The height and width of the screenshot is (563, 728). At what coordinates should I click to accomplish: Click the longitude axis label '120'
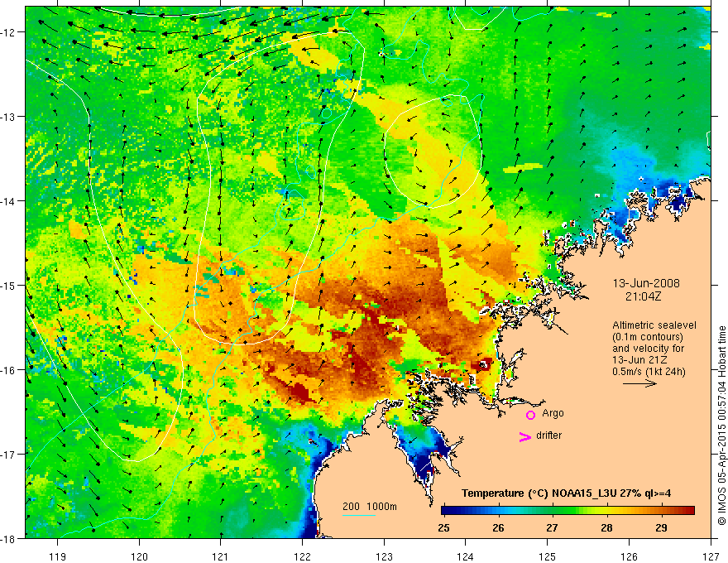click(139, 556)
